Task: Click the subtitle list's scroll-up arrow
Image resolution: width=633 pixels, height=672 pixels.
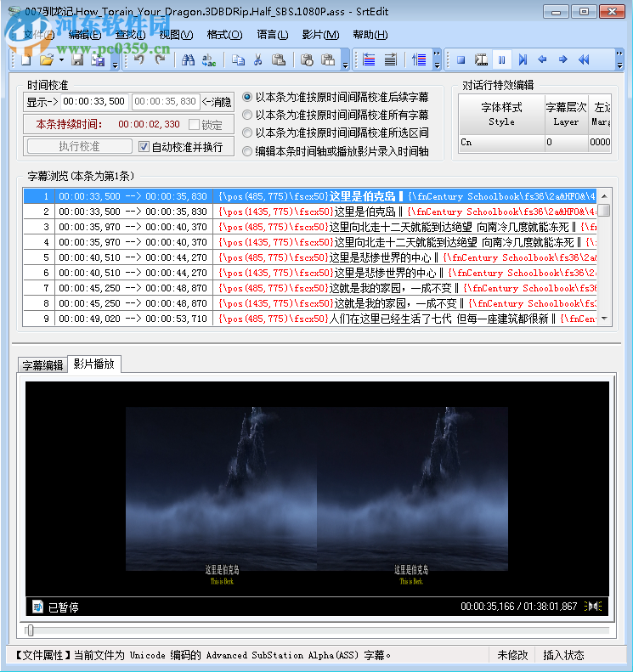Action: [604, 196]
